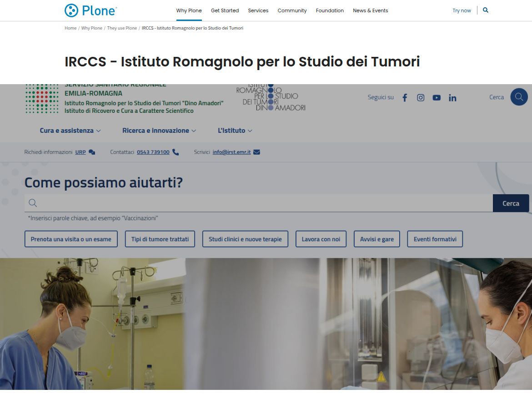Click Avvisi e gare button

tap(376, 239)
